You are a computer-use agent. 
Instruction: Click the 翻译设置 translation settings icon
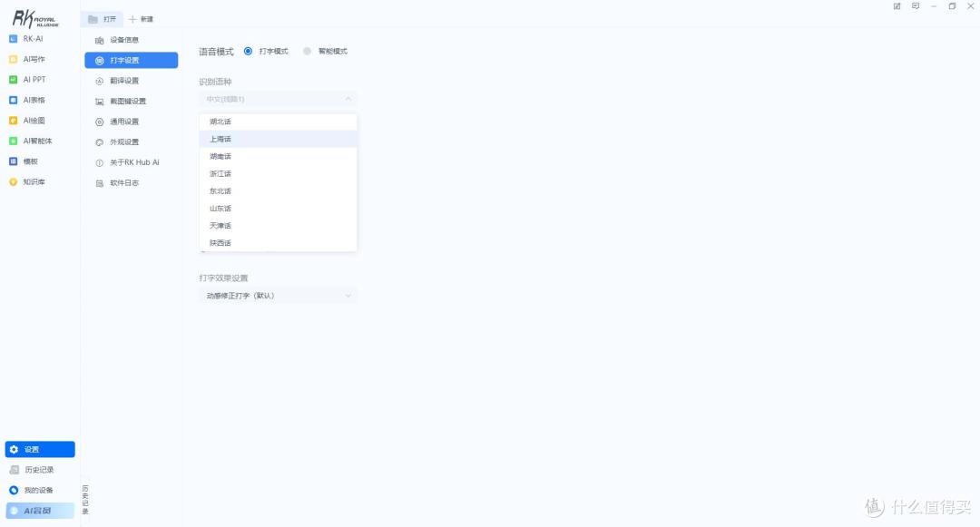[100, 81]
